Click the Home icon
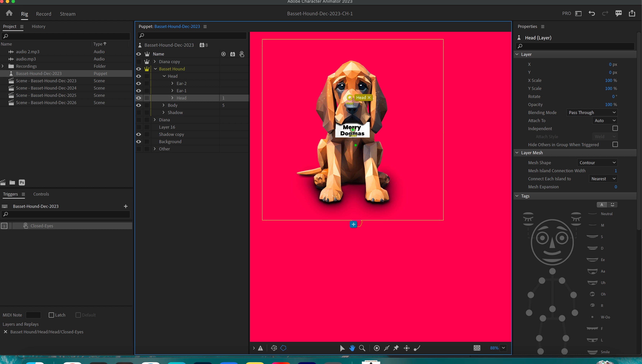642x364 pixels. coord(9,13)
